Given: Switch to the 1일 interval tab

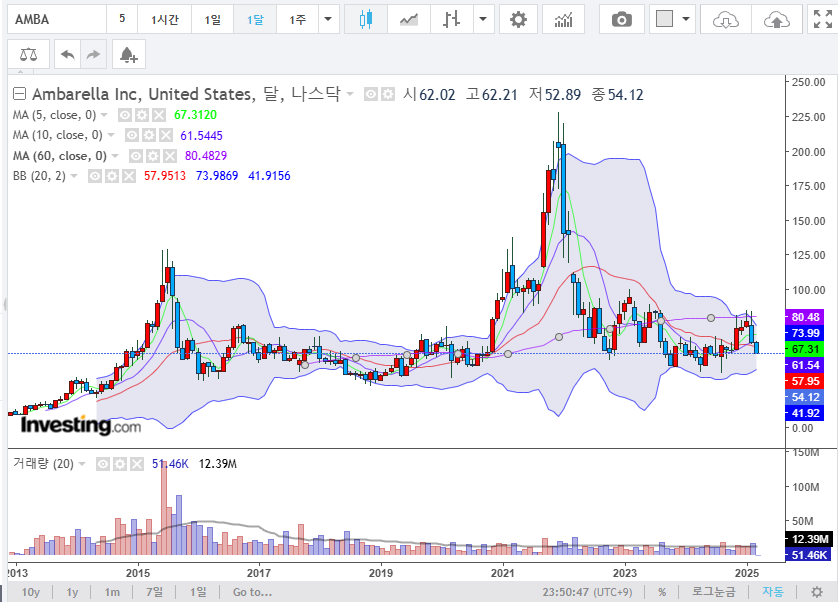Looking at the screenshot, I should click(x=211, y=18).
